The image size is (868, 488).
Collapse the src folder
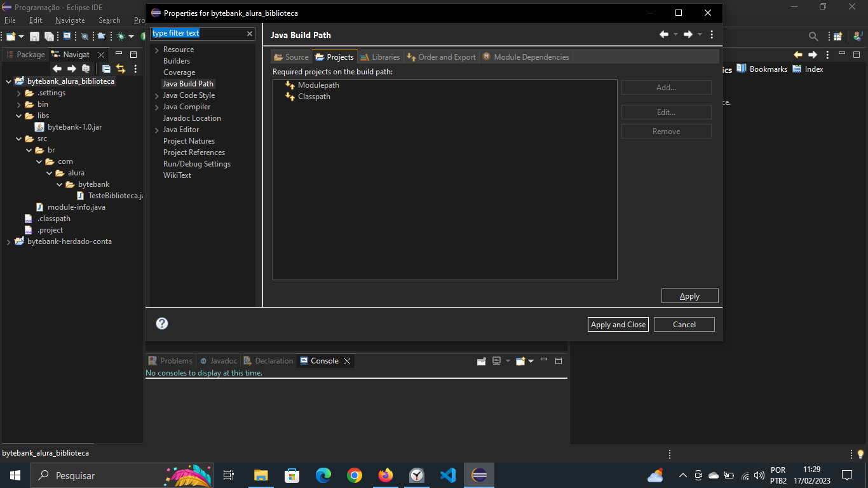(19, 139)
